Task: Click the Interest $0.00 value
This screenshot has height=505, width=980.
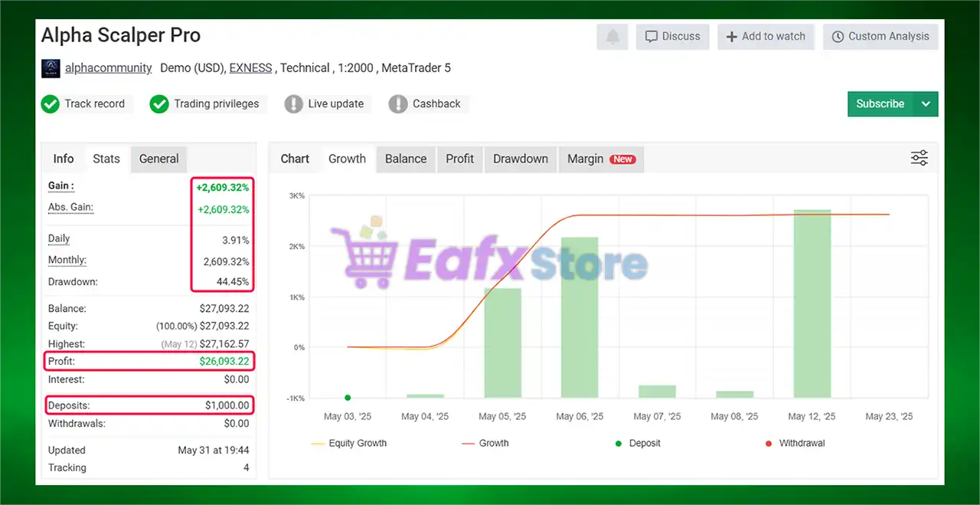Action: click(x=237, y=379)
